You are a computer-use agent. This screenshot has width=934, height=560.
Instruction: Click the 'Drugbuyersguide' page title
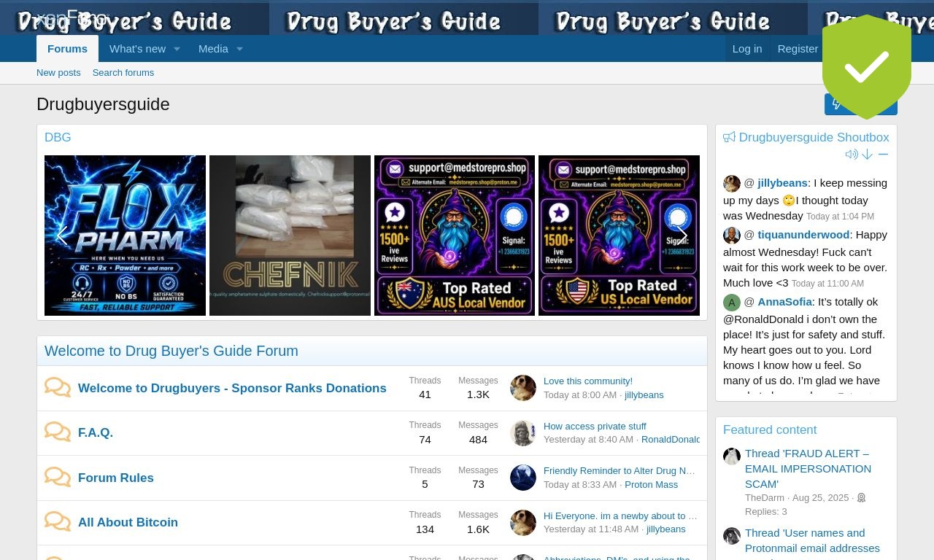103,104
